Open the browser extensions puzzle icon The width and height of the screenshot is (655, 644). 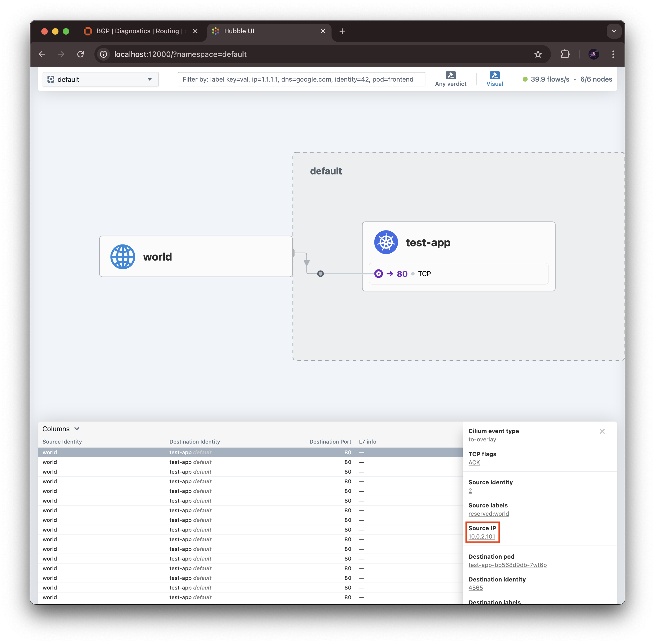click(565, 54)
